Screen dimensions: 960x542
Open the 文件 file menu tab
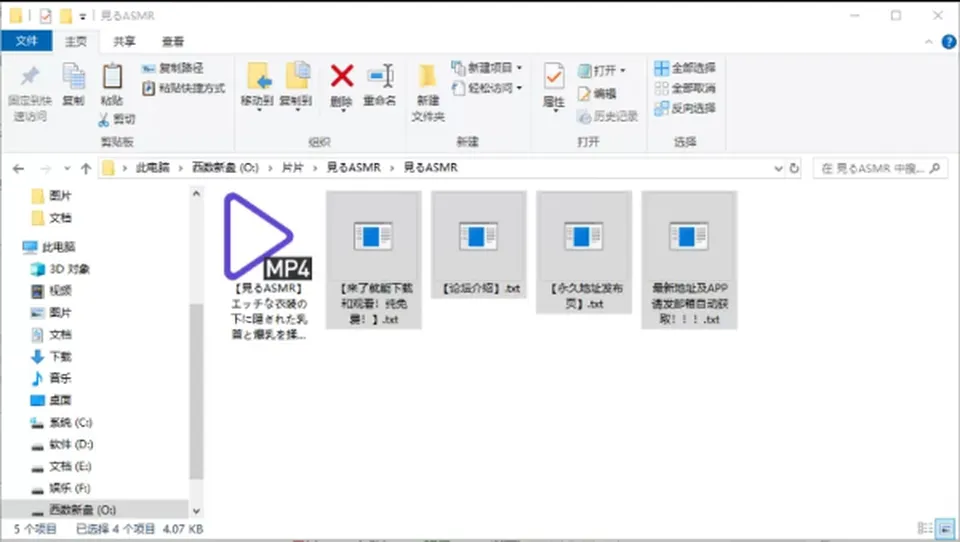tap(27, 41)
